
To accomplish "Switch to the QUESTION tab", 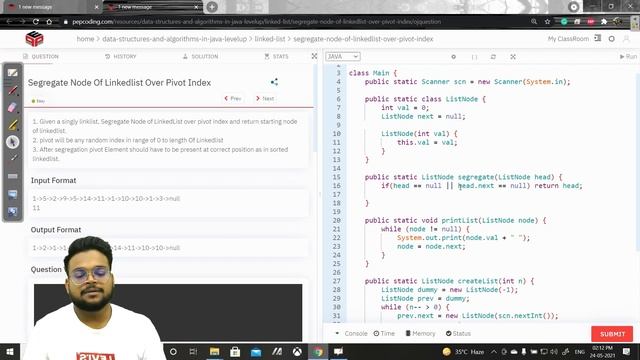I will pos(41,56).
